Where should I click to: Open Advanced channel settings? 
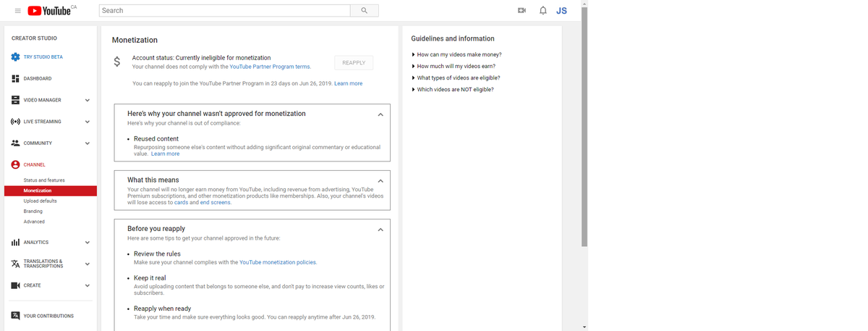[34, 222]
